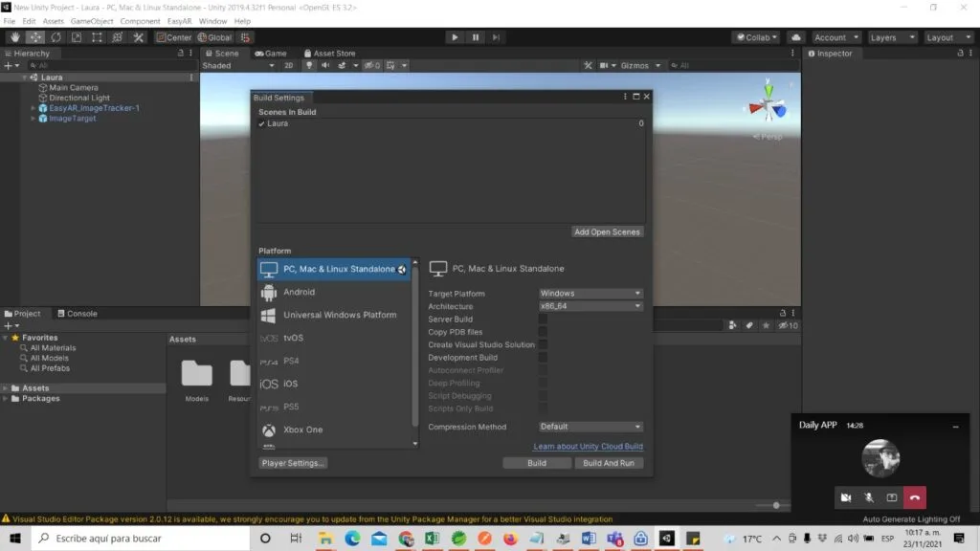980x551 pixels.
Task: Toggle scene lighting bulb icon
Action: tap(309, 66)
